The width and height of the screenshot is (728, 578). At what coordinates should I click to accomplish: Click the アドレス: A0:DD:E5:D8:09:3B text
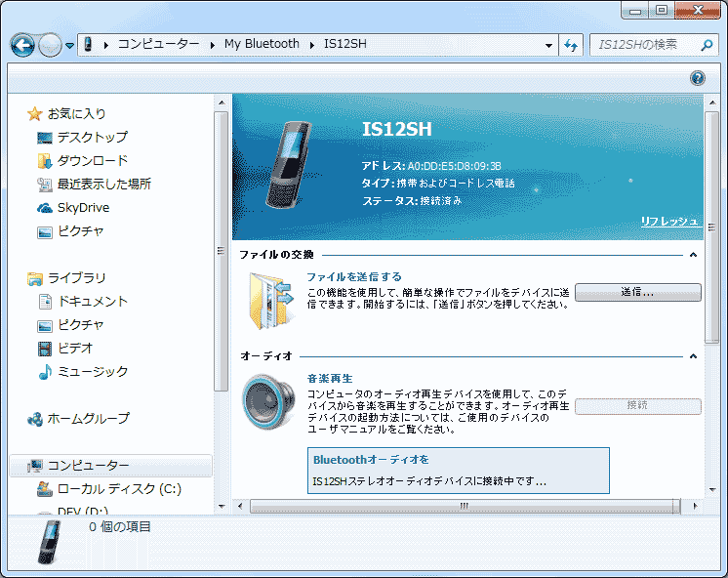coord(431,166)
